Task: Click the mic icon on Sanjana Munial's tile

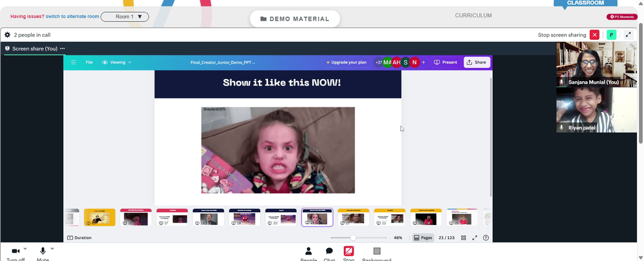Action: 562,82
